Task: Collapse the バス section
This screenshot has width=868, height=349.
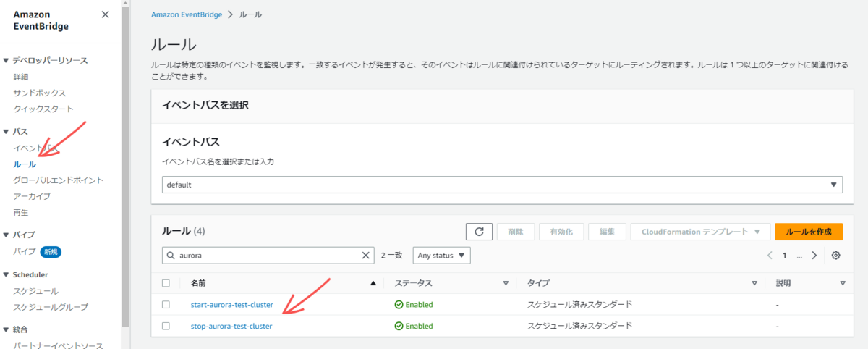Action: [x=7, y=132]
